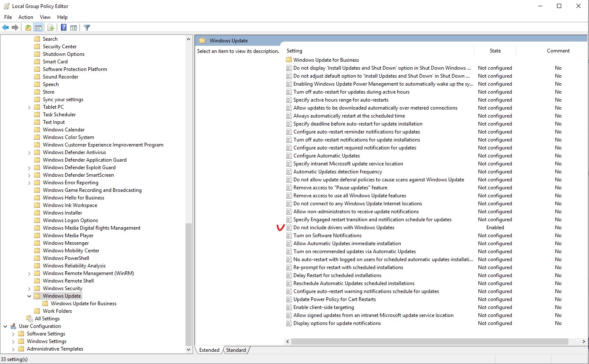The image size is (589, 364).
Task: Open the File menu
Action: click(8, 17)
